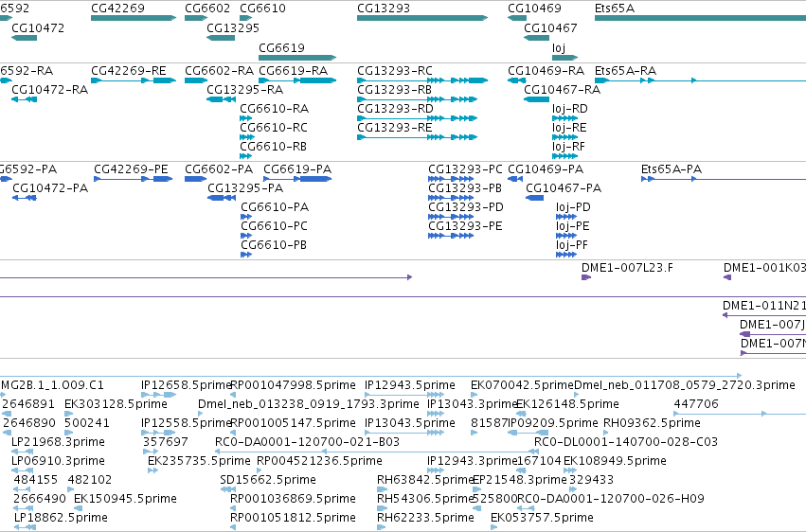Select protein CG13293-PC label

click(x=465, y=168)
